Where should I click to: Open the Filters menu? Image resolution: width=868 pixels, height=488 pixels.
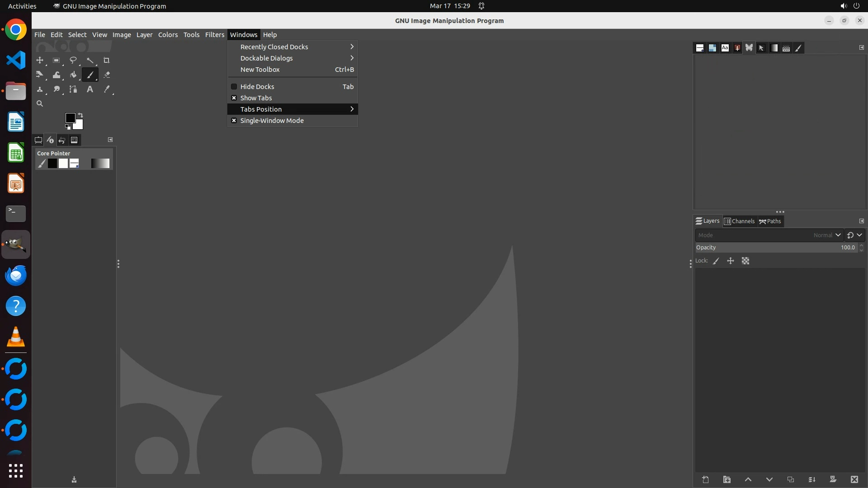coord(214,35)
